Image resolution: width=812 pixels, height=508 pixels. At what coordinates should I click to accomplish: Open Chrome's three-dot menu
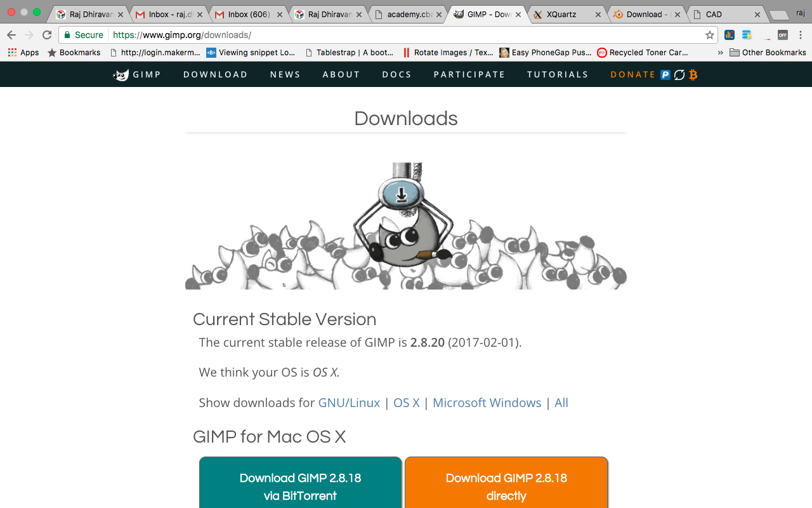coord(801,35)
